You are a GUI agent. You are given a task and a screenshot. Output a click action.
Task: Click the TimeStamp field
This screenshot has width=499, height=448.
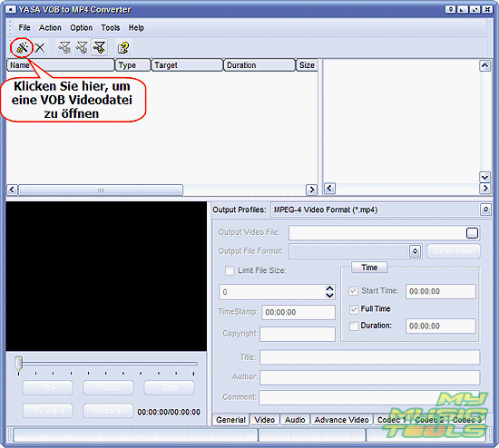click(x=298, y=313)
